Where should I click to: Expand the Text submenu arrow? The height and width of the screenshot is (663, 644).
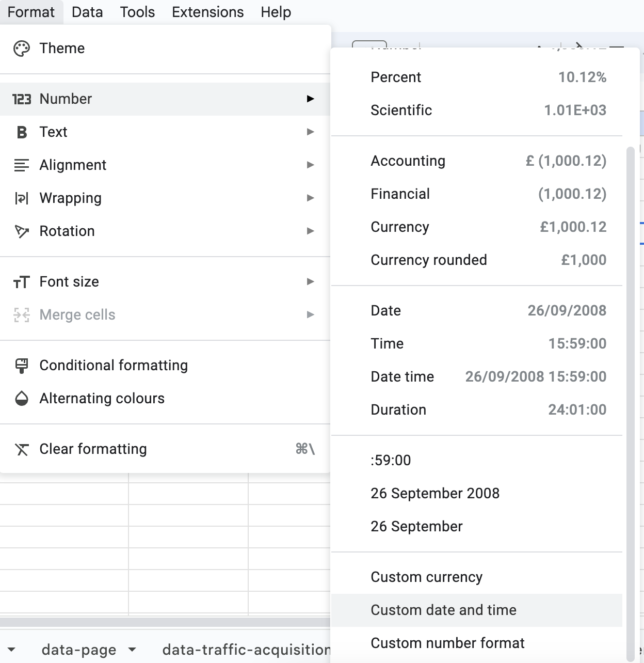pos(310,132)
